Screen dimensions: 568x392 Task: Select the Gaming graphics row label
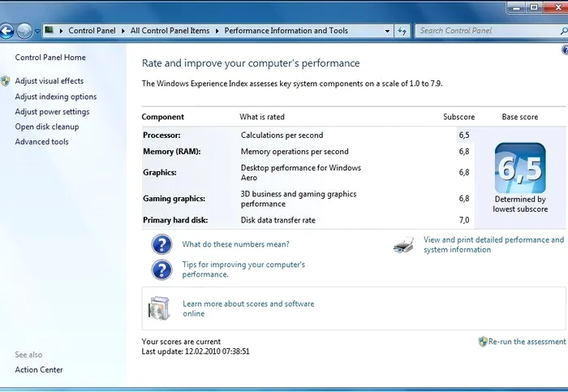pyautogui.click(x=174, y=199)
